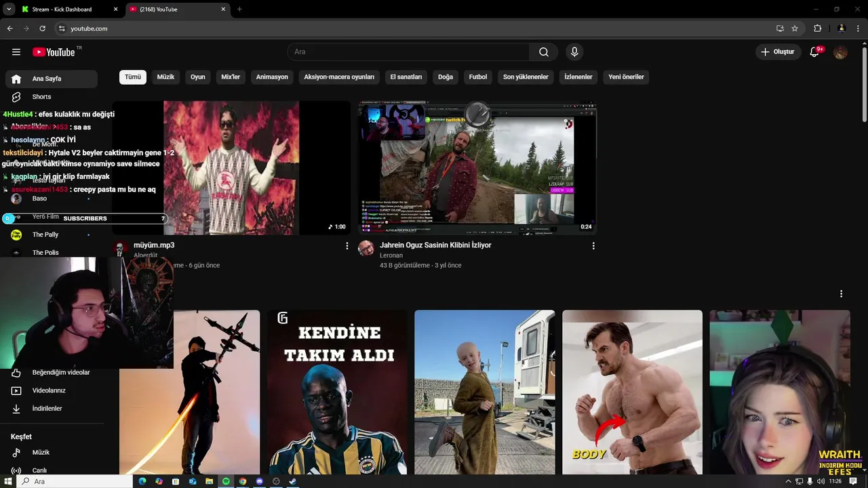Close the YouTube browser tab
This screenshot has width=868, height=488.
[224, 9]
